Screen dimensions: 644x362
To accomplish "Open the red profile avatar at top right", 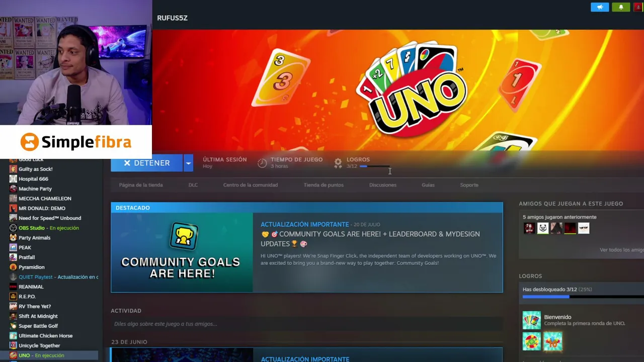I will tap(638, 7).
